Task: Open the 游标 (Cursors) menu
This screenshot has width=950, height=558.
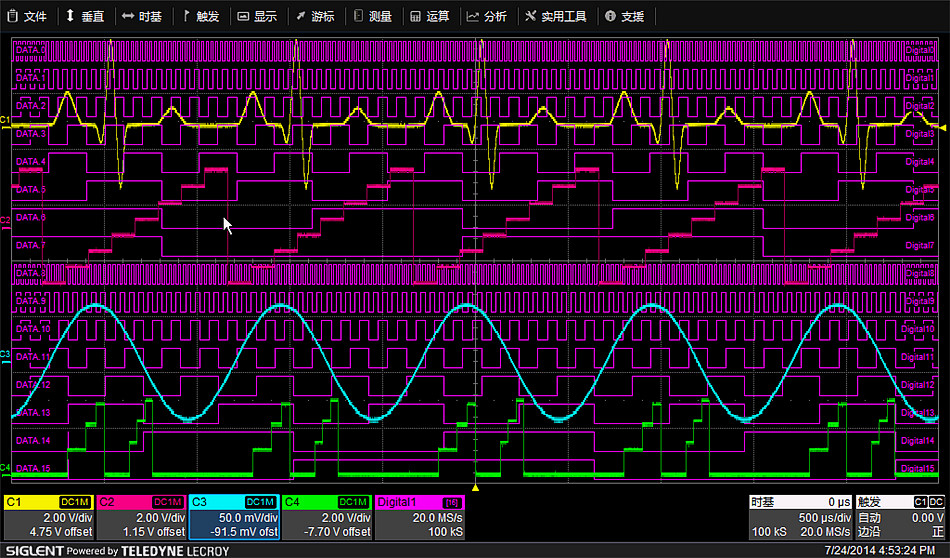Action: pyautogui.click(x=315, y=17)
